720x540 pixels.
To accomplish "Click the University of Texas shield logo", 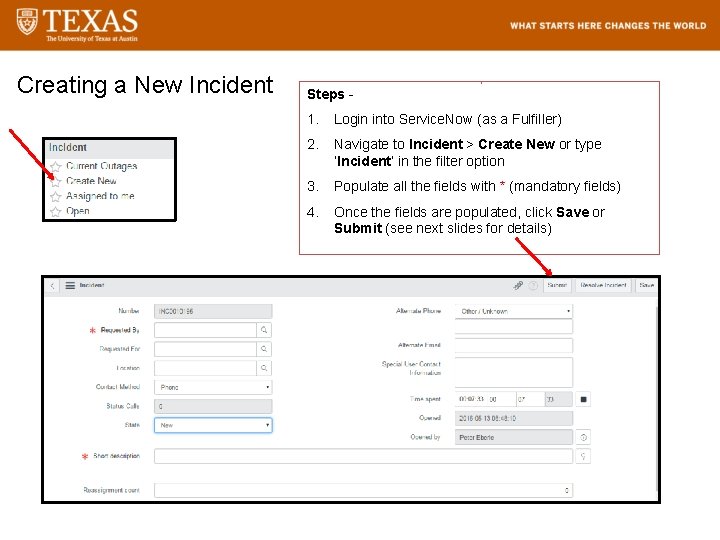I will pyautogui.click(x=27, y=21).
